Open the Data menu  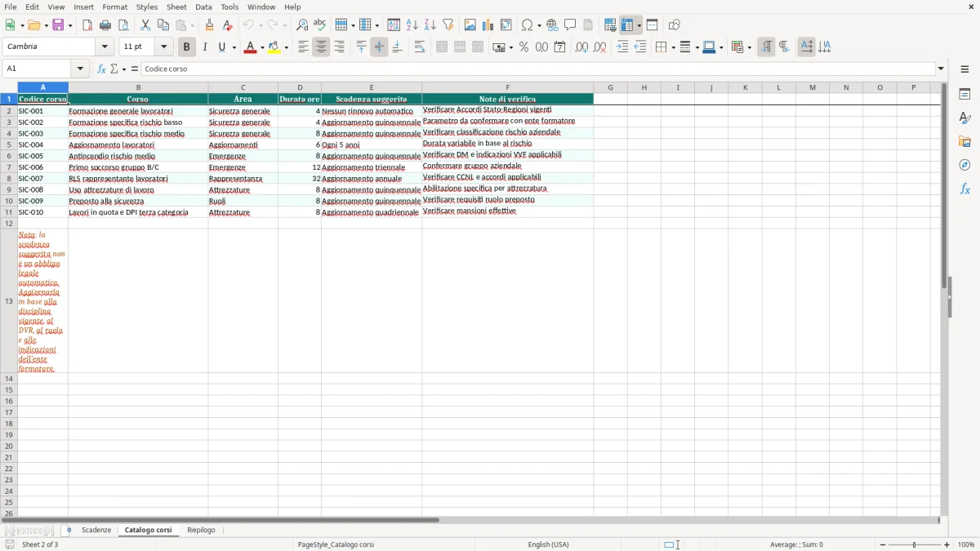[x=203, y=7]
